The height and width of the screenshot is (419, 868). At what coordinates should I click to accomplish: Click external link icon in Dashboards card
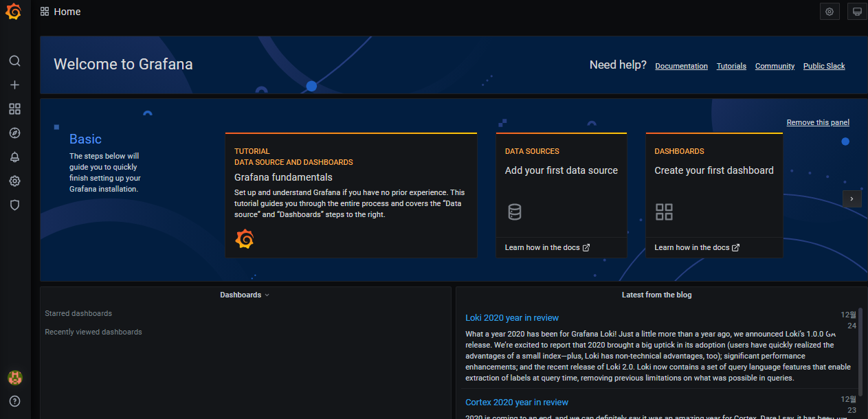click(736, 247)
